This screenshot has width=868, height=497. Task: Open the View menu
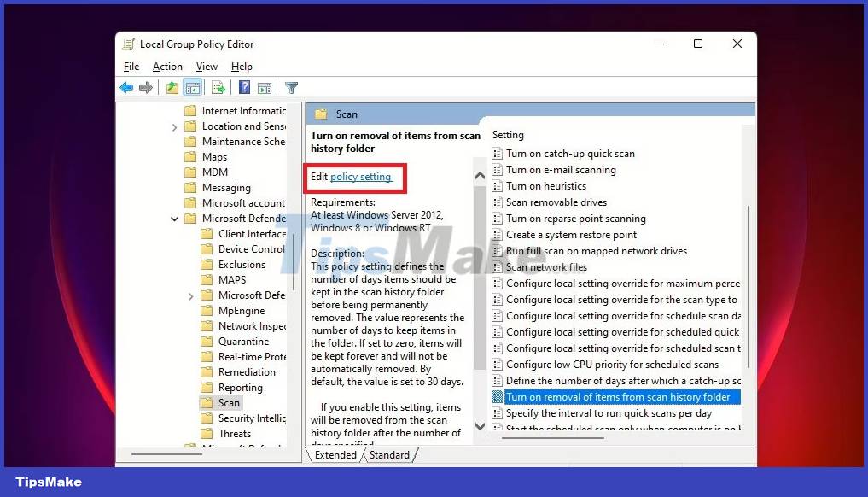pyautogui.click(x=207, y=66)
